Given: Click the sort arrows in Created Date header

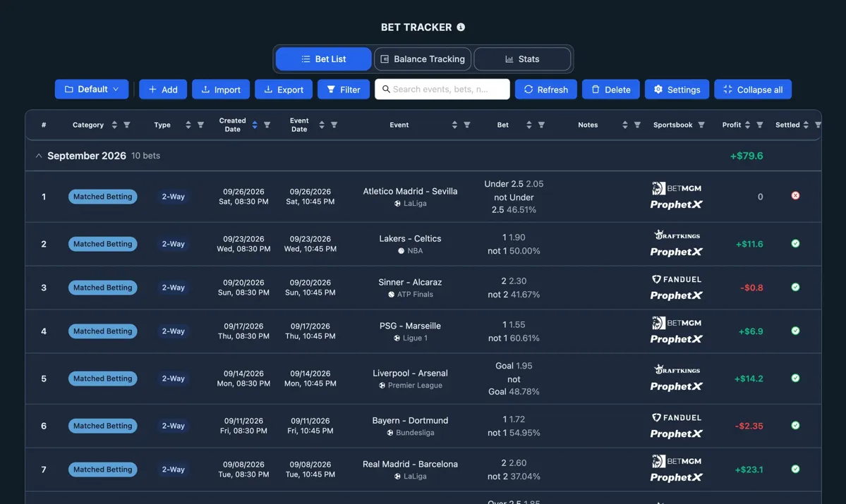Looking at the screenshot, I should pyautogui.click(x=255, y=125).
